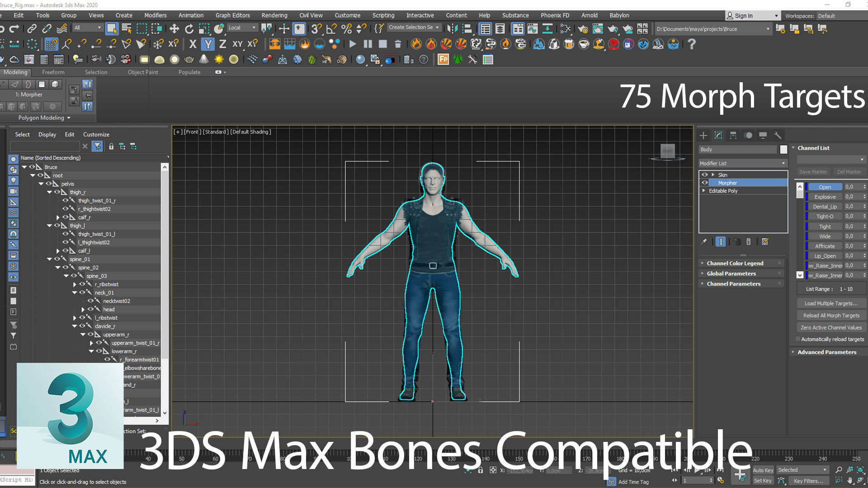Select the Explosive morph channel button
The image size is (868, 488).
point(825,197)
